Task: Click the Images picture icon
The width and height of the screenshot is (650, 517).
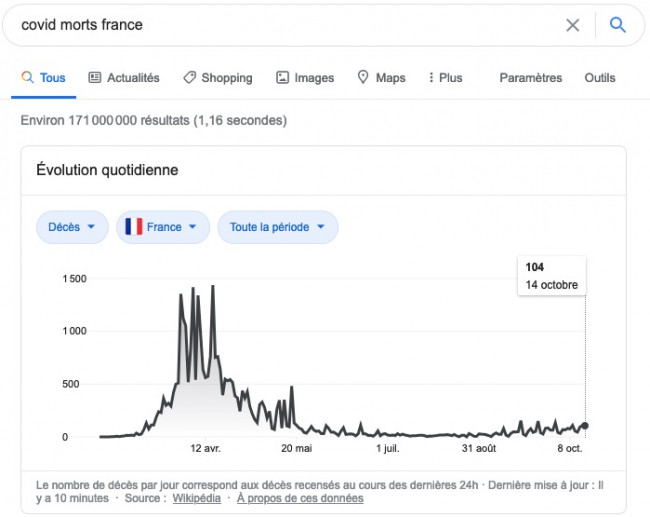Action: coord(283,78)
